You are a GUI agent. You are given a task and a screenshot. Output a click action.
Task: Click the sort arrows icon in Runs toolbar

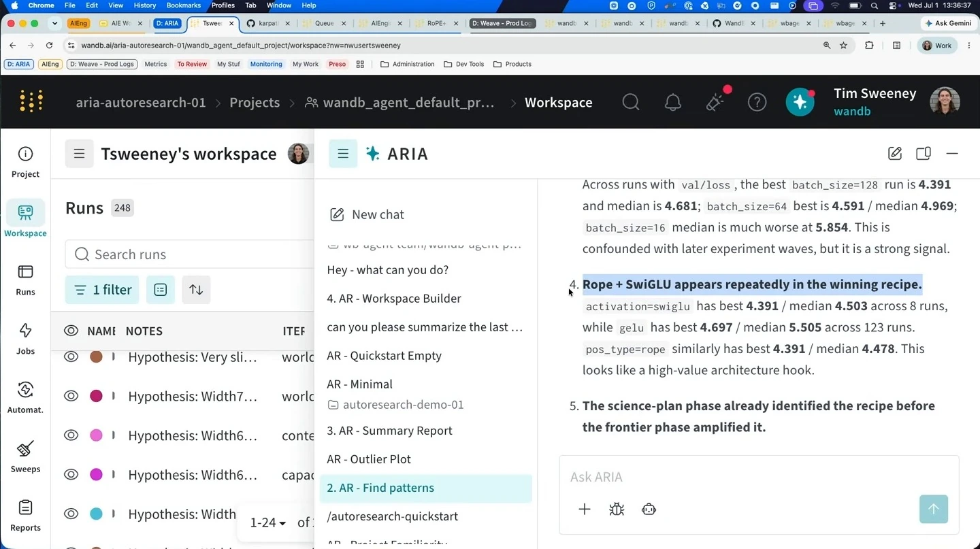point(196,290)
